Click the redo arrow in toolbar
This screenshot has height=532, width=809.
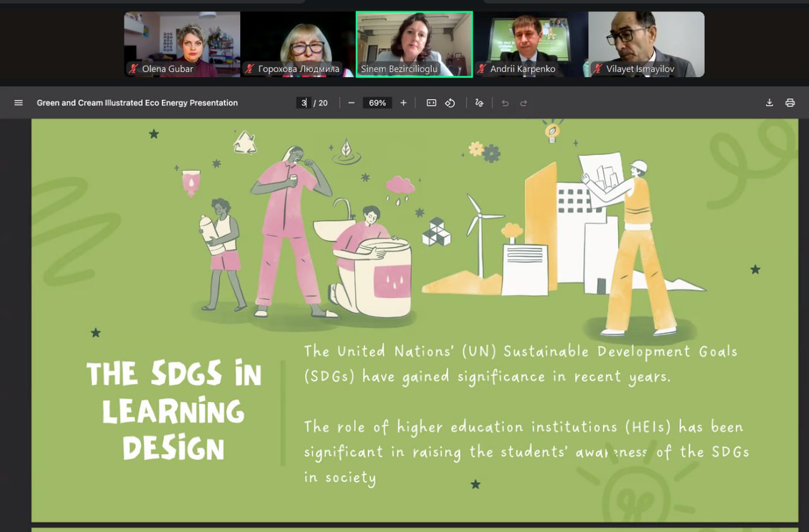coord(523,103)
